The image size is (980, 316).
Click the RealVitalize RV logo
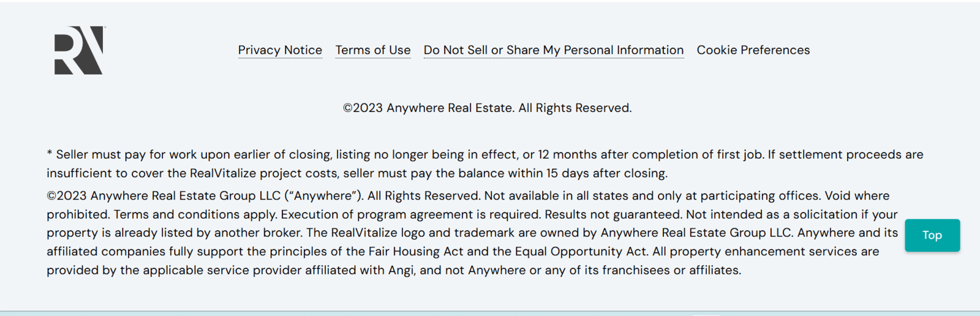[79, 50]
